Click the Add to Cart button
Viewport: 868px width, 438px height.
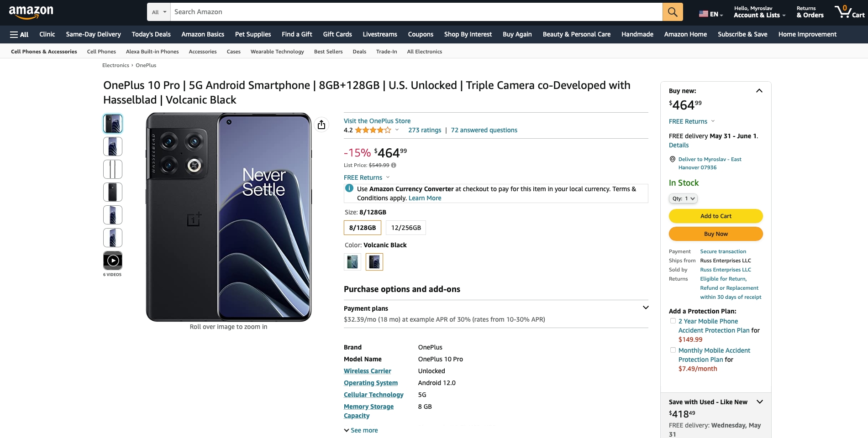tap(716, 216)
